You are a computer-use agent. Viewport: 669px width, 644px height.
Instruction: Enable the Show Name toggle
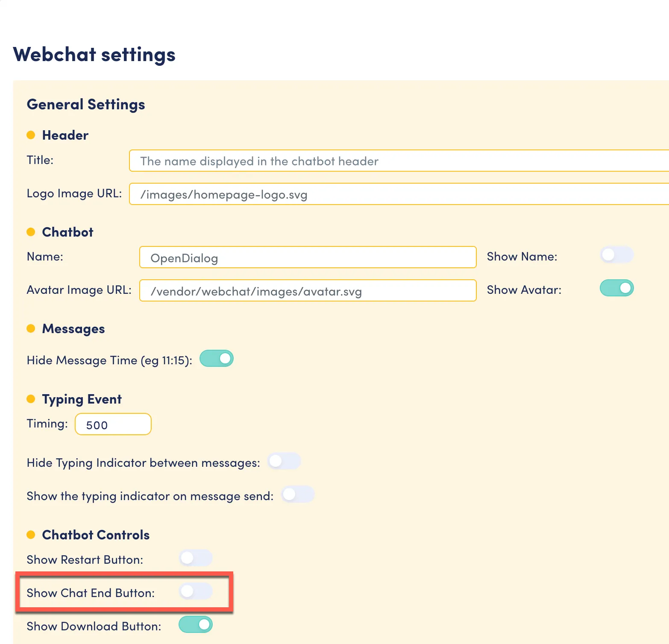616,255
